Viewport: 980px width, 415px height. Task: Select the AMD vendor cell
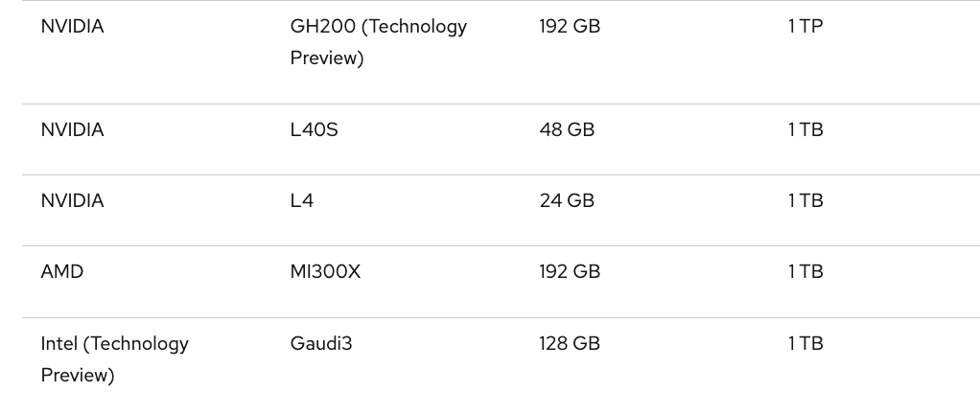coord(62,272)
